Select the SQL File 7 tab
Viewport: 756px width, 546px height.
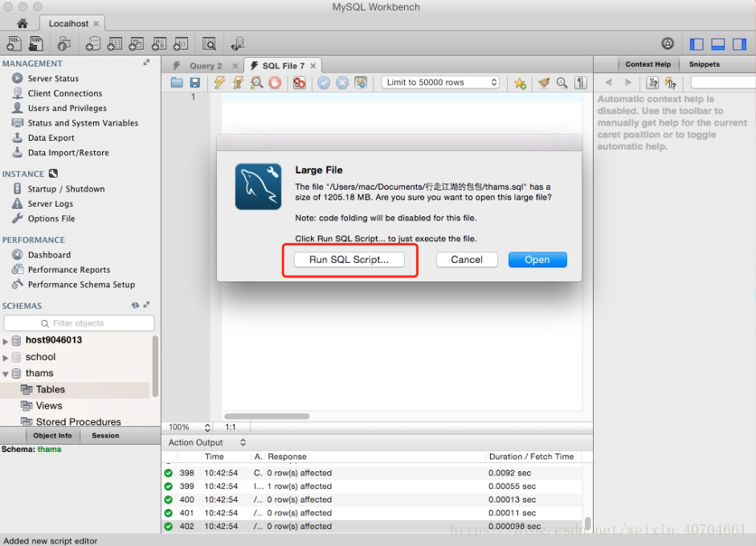click(x=283, y=66)
